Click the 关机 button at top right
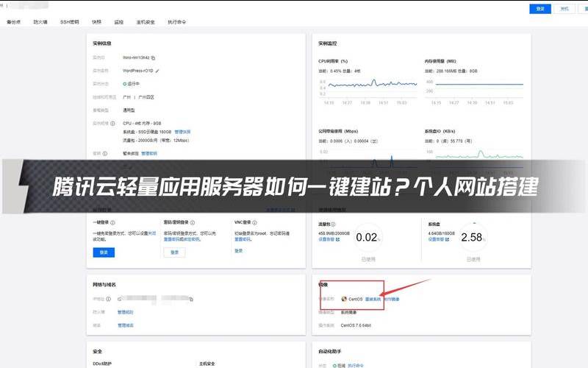 click(564, 9)
